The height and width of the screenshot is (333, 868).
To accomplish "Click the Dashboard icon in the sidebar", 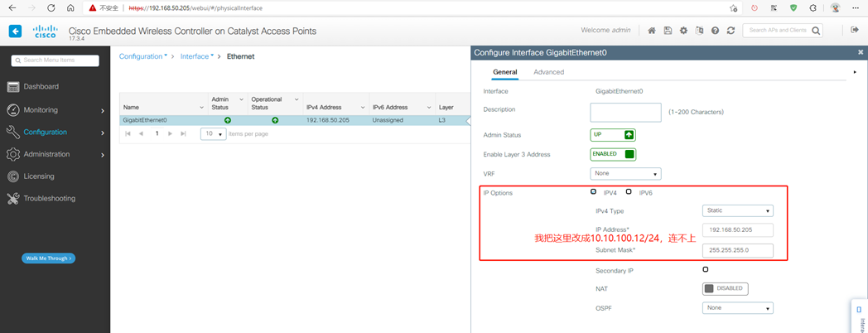I will [x=13, y=87].
